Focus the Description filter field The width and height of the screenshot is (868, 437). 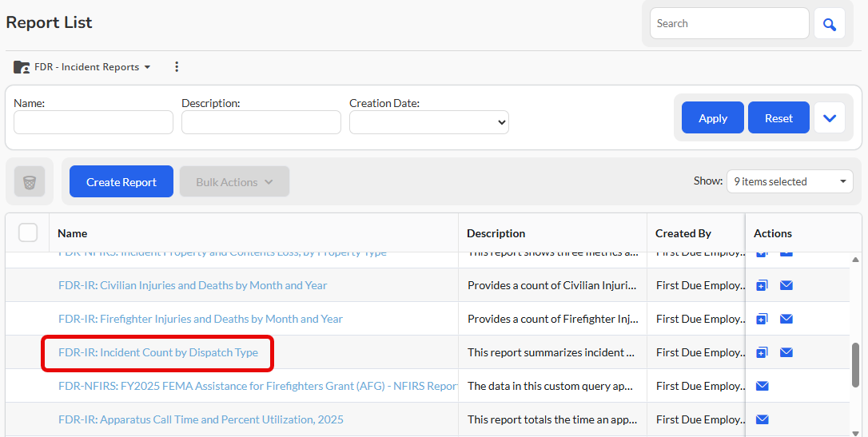coord(261,122)
